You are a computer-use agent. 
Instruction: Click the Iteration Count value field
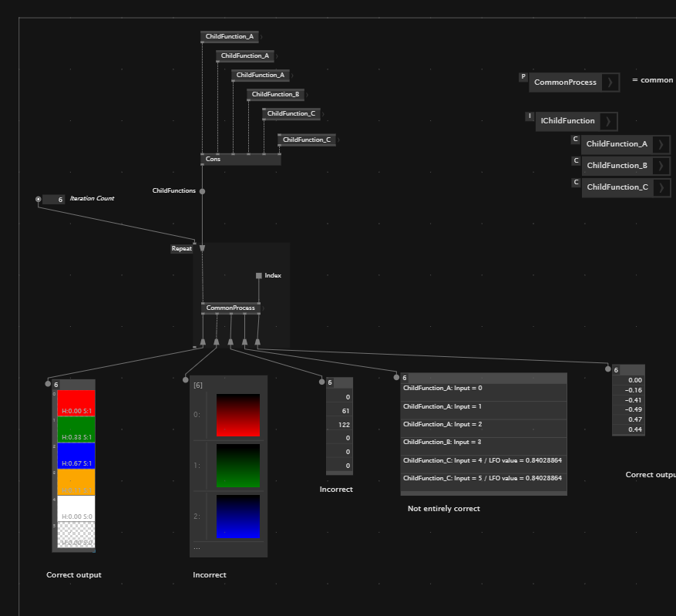click(54, 199)
